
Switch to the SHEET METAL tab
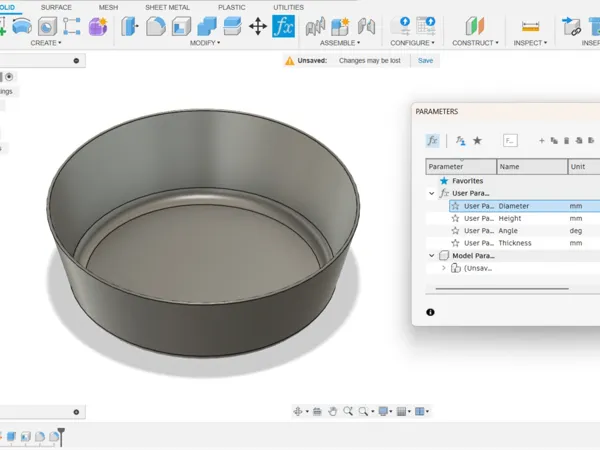coord(167,7)
